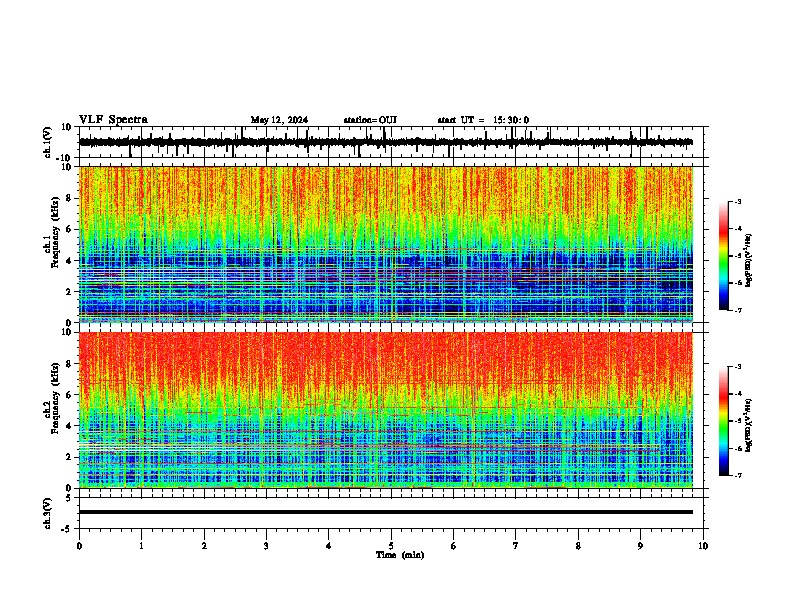This screenshot has height=612, width=792.
Task: Click "8" tick on ch.1 frequency axis
Action: coord(70,198)
